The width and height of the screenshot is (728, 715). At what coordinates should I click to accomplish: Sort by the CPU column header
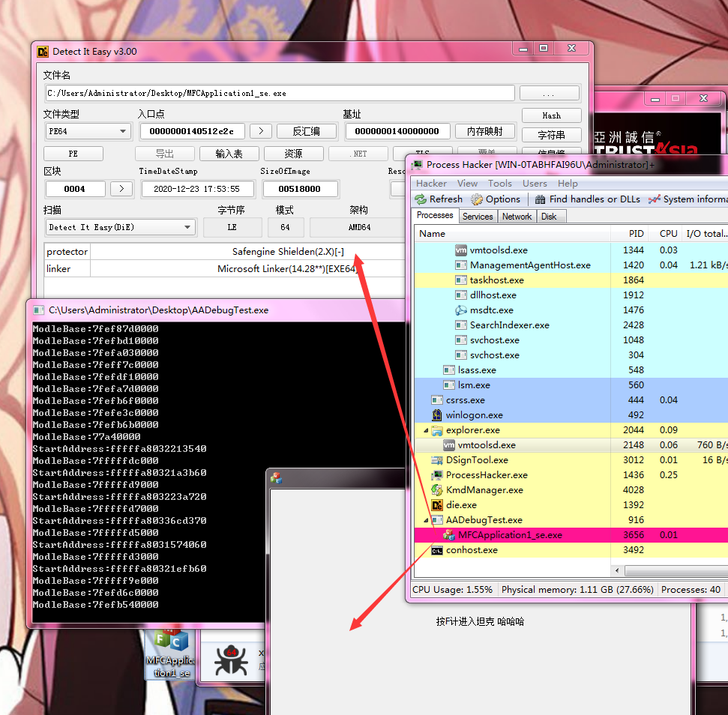tap(665, 234)
